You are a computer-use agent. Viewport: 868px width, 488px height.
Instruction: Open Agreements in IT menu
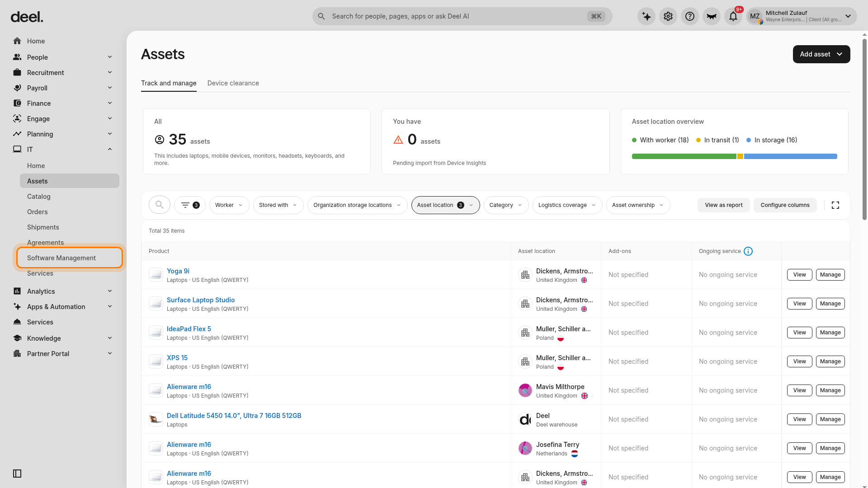click(70, 243)
